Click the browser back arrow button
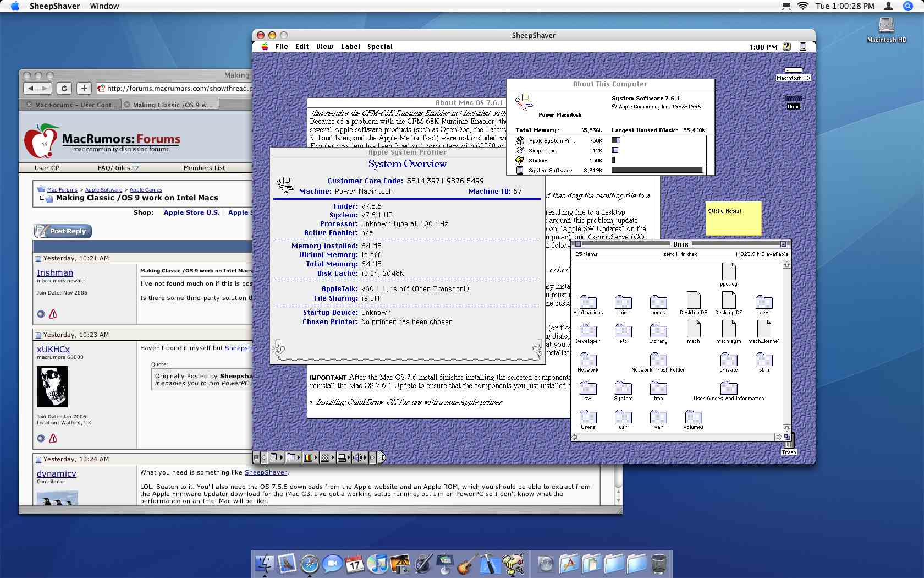 [x=31, y=88]
